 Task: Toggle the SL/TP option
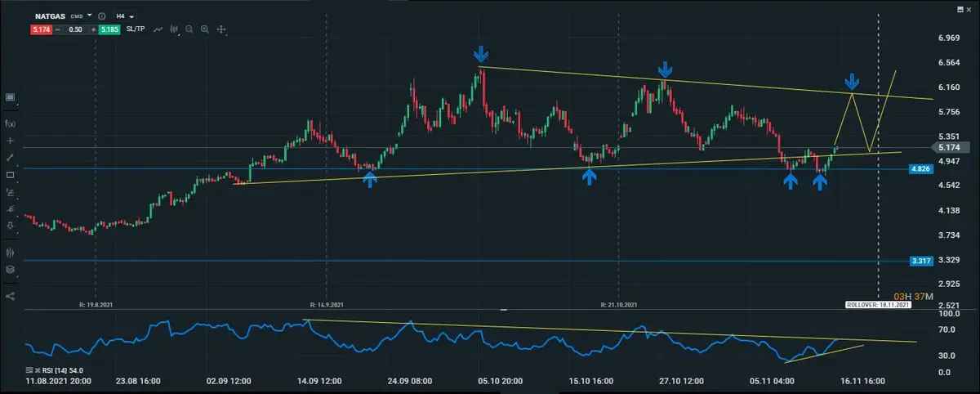tap(135, 29)
